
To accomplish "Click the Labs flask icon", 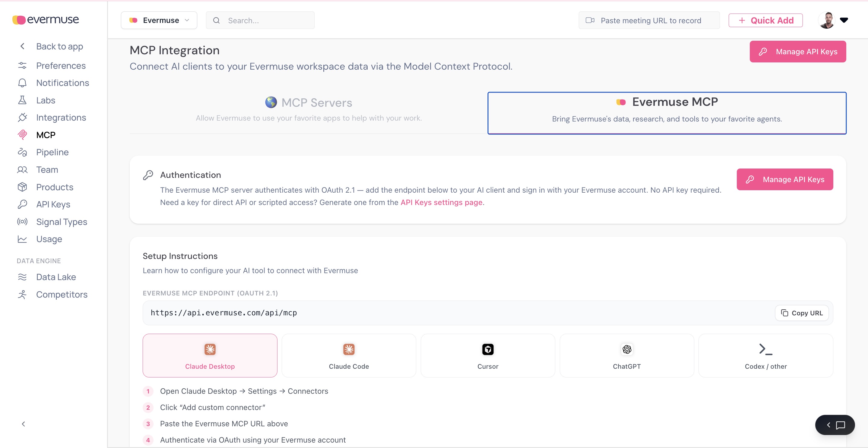I will [22, 100].
